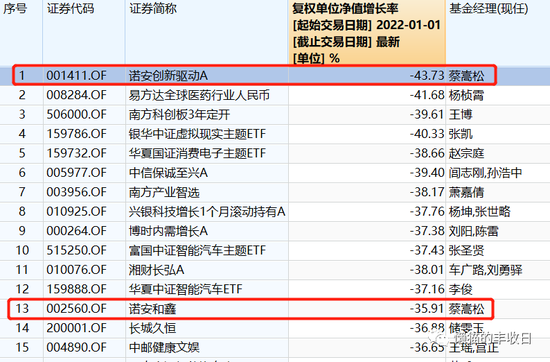Select fund name 诺安创新驱动A
This screenshot has height=362, width=550.
click(168, 75)
